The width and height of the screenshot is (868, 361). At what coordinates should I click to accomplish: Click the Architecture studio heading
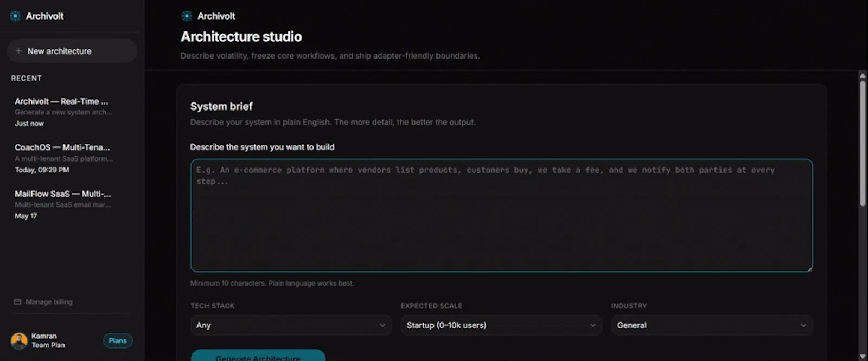tap(241, 37)
